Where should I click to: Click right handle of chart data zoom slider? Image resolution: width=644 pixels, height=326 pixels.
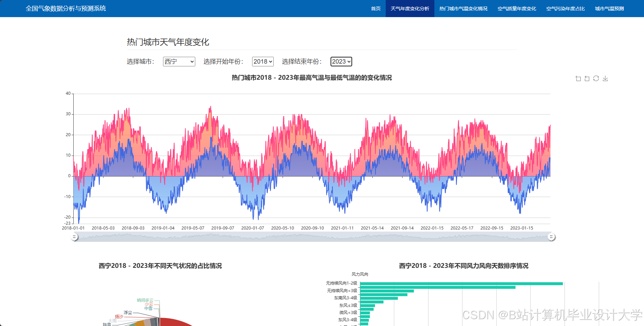[x=551, y=237]
